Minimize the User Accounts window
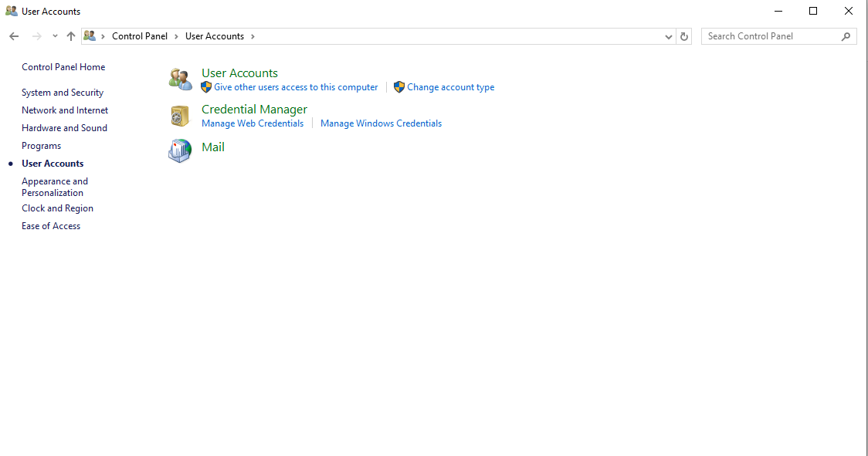Viewport: 868px width, 456px height. tap(778, 11)
